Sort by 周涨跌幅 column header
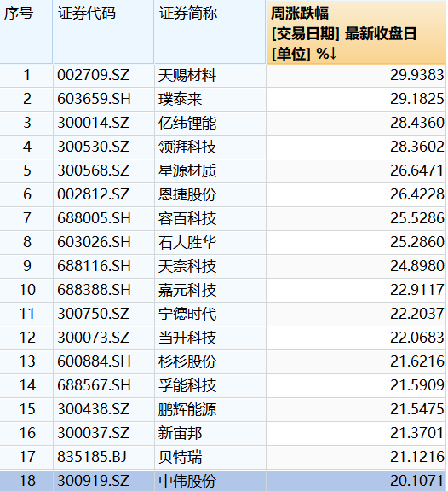Image resolution: width=448 pixels, height=491 pixels. pos(356,32)
